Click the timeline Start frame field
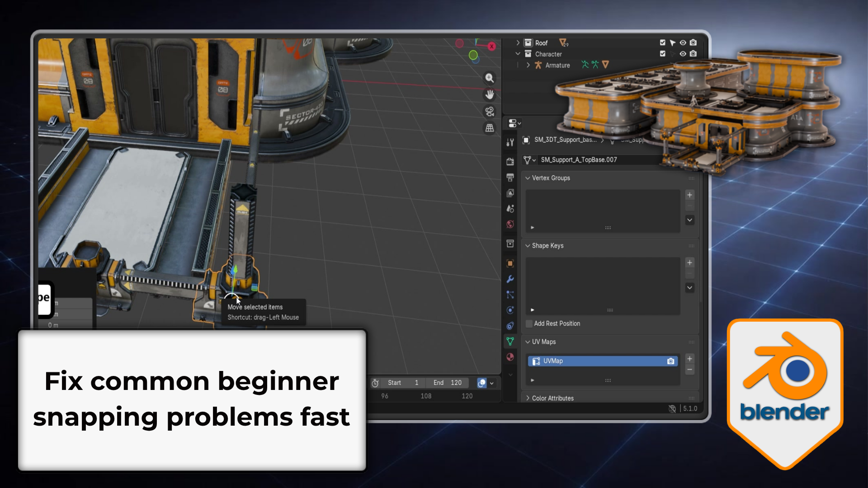868x488 pixels. [404, 383]
